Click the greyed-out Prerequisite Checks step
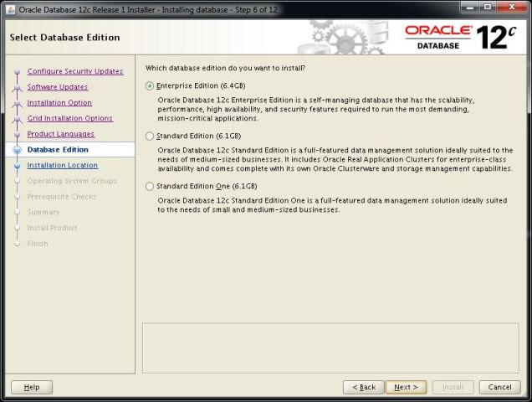Image resolution: width=532 pixels, height=402 pixels. pyautogui.click(x=62, y=197)
